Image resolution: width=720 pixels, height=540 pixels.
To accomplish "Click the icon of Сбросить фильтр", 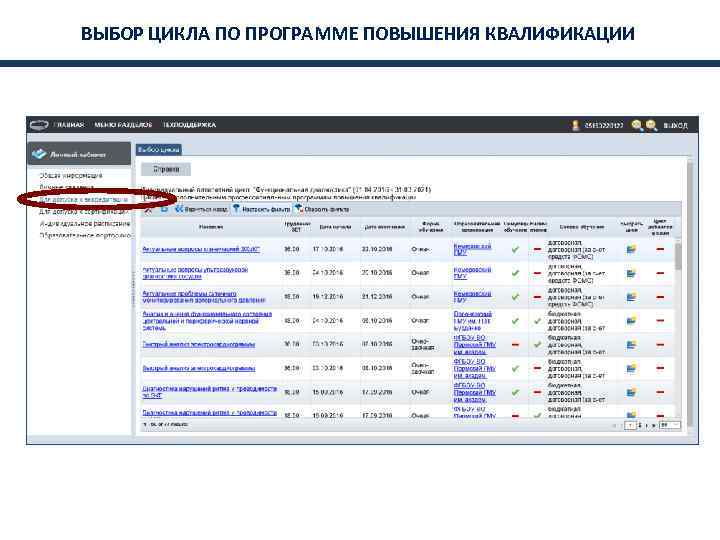I will click(x=299, y=209).
